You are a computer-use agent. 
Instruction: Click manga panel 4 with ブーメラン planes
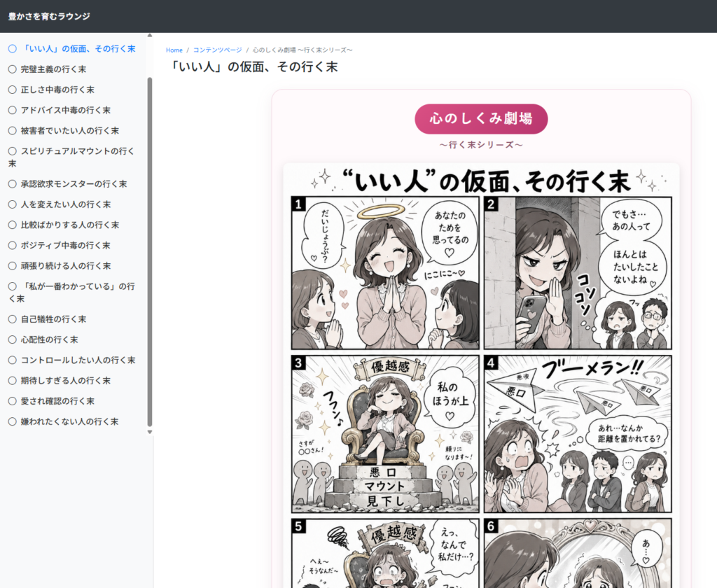[x=578, y=434]
